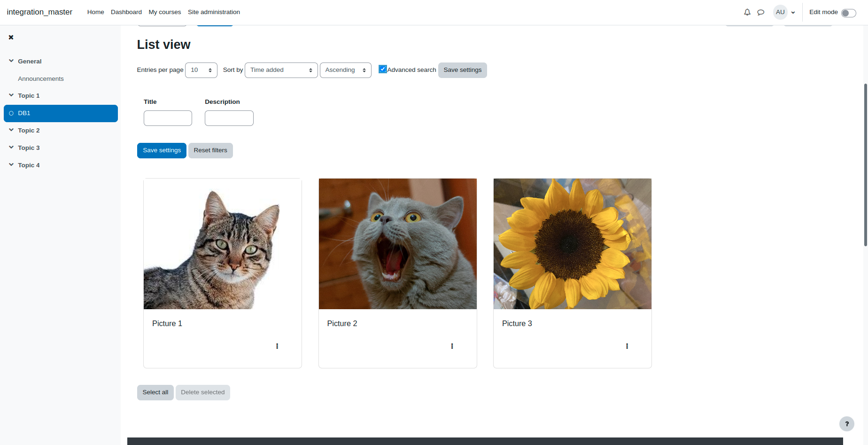
Task: Open messaging drawer speech bubble icon
Action: (761, 12)
